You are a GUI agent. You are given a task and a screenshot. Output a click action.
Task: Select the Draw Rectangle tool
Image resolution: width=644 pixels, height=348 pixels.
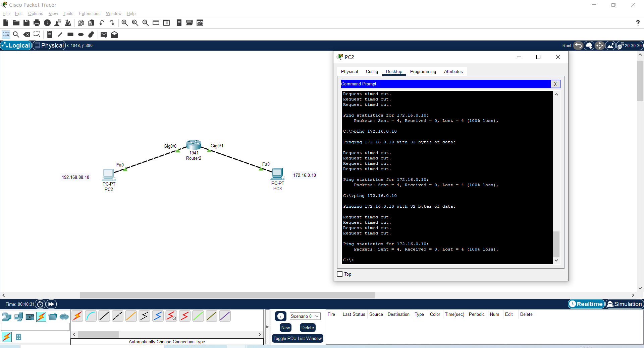click(x=70, y=34)
